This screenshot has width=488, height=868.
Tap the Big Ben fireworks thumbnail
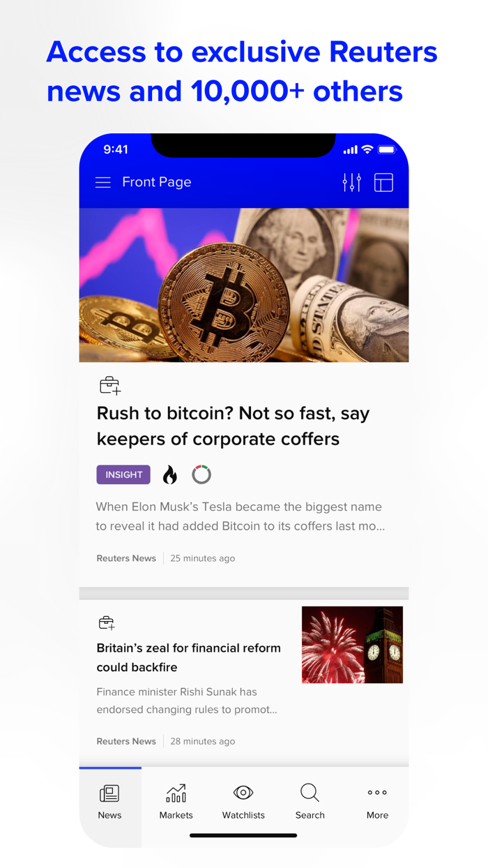(x=352, y=645)
